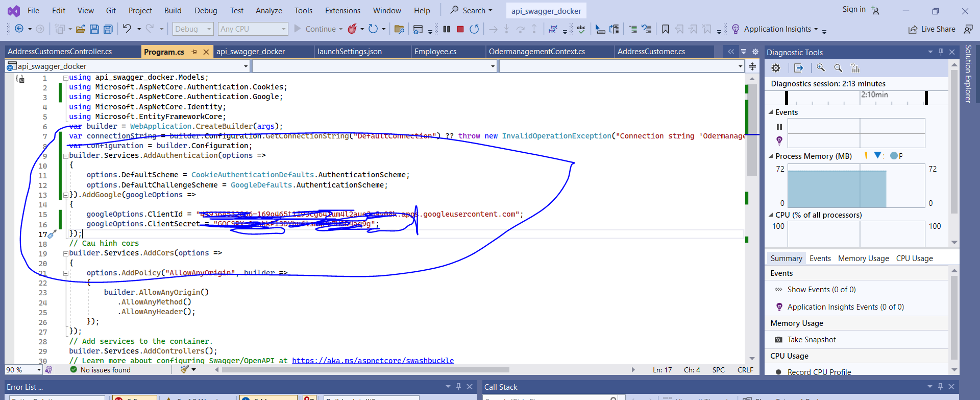Stop debugging with the red square

click(x=460, y=29)
